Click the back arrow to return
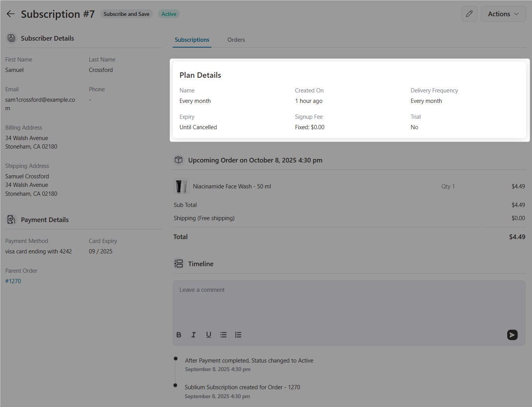The width and height of the screenshot is (532, 407). pos(10,14)
